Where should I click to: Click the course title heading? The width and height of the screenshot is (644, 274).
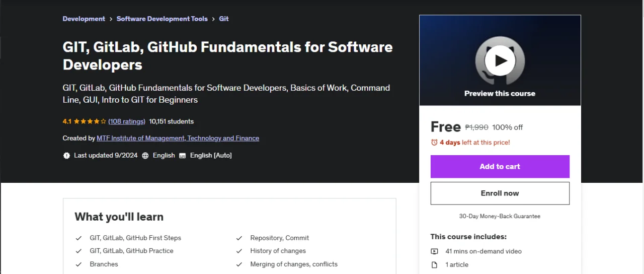(x=227, y=55)
